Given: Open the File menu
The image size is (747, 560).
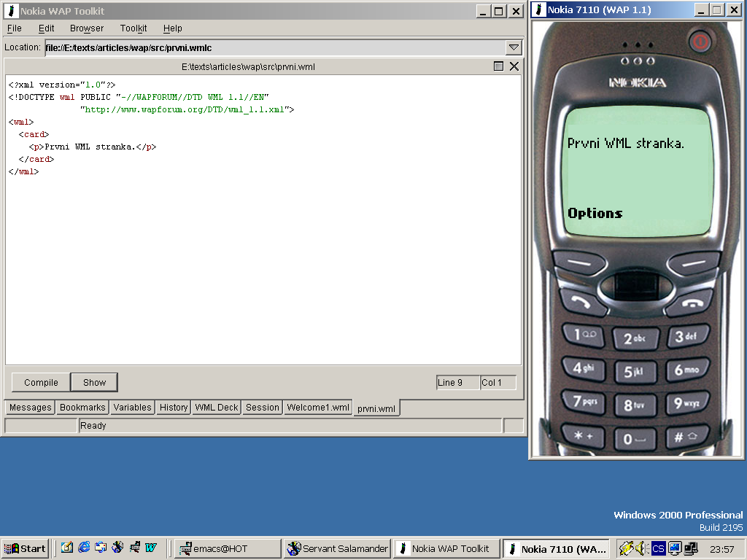Looking at the screenshot, I should tap(15, 28).
